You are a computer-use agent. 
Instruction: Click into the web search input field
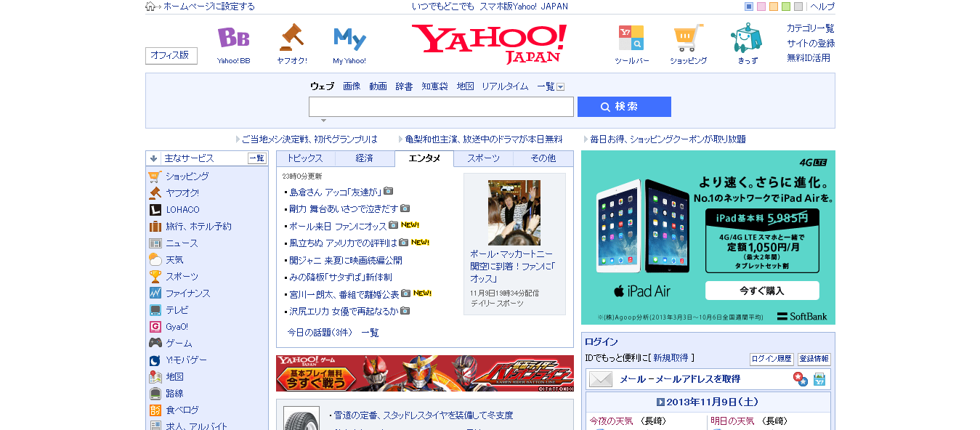click(x=441, y=107)
